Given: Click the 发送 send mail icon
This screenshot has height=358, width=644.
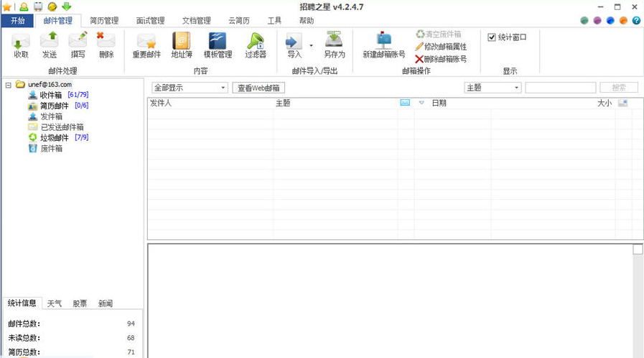Looking at the screenshot, I should point(50,45).
